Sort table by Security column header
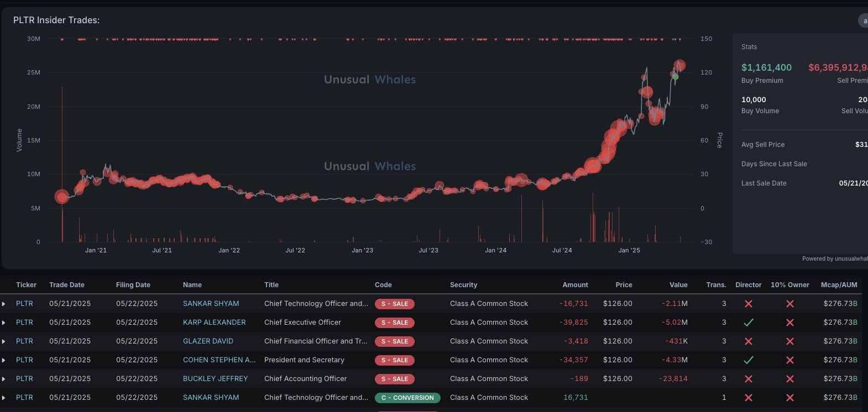 coord(463,285)
